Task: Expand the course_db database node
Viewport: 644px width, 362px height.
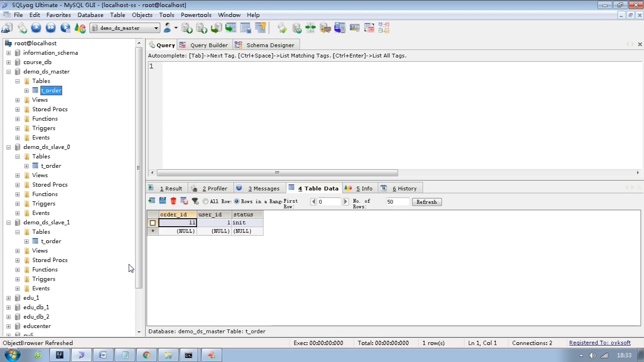Action: [x=8, y=62]
